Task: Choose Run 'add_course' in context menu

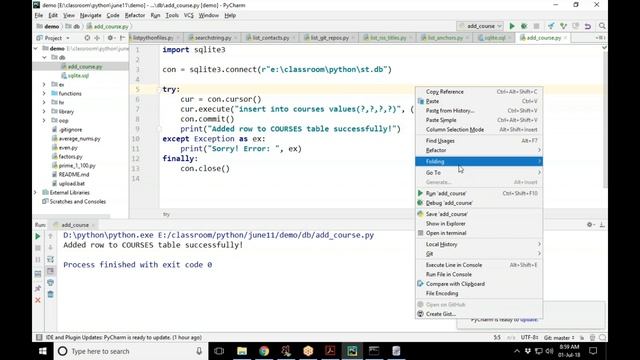Action: tap(479, 193)
